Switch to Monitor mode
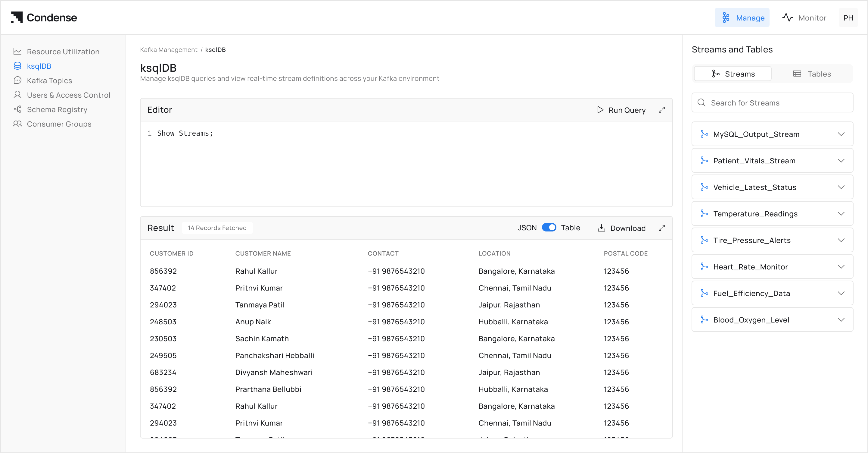The height and width of the screenshot is (453, 868). coord(804,17)
